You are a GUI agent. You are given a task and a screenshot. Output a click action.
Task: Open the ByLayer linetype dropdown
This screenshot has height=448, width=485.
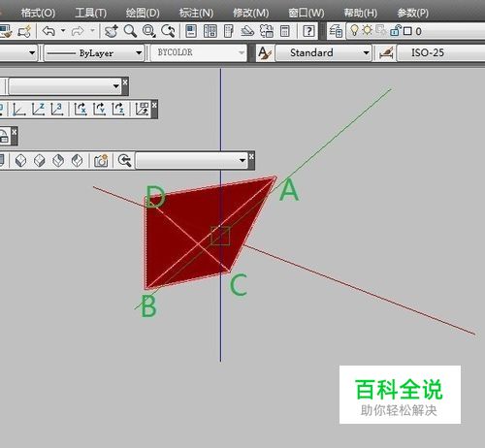[x=94, y=52]
